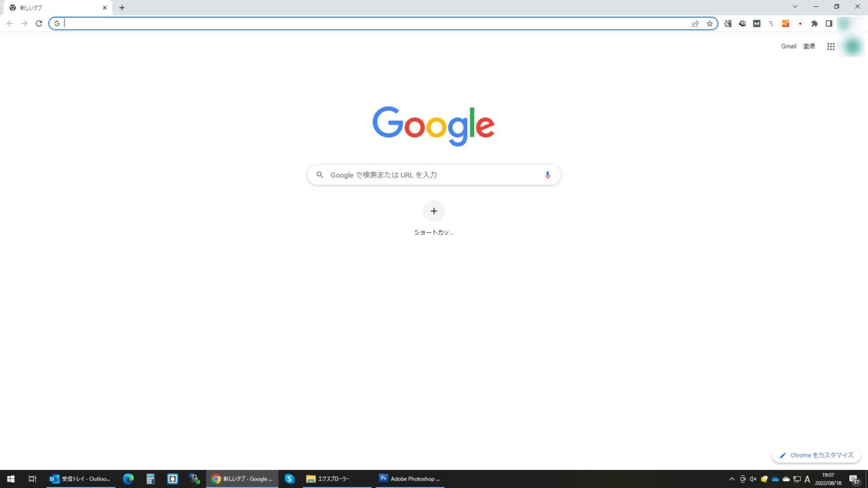This screenshot has width=868, height=488.
Task: Open a new tab with the plus button
Action: click(x=122, y=8)
